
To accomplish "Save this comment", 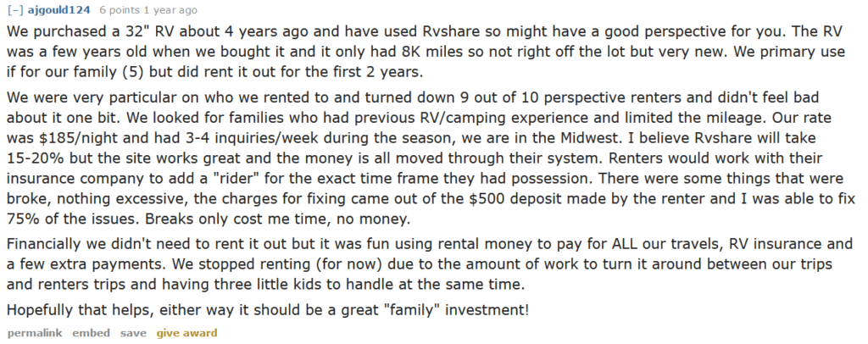I will (x=133, y=333).
